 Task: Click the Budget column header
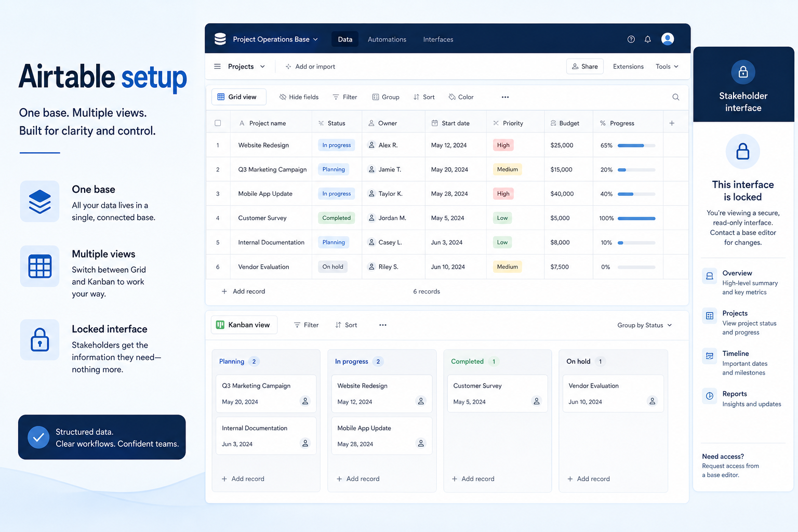tap(568, 123)
